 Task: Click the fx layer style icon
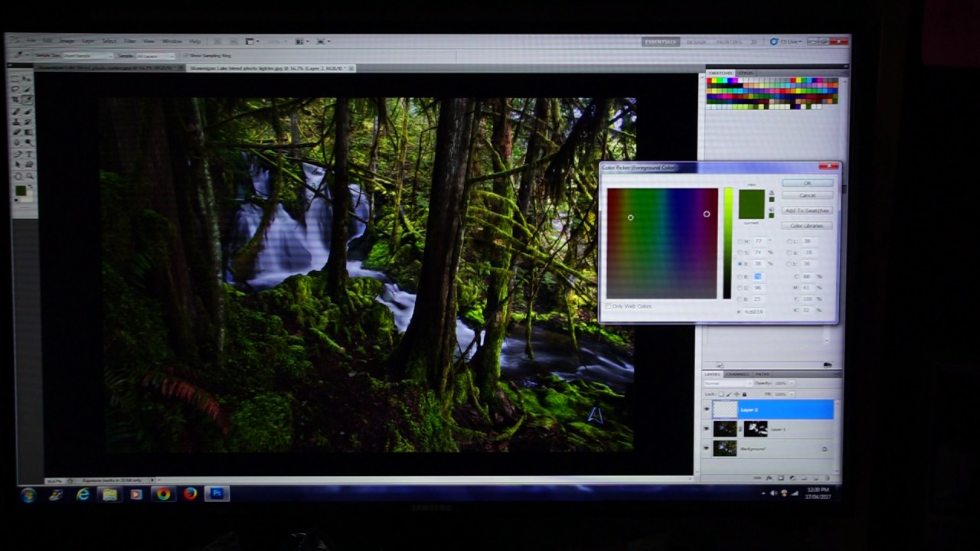769,478
